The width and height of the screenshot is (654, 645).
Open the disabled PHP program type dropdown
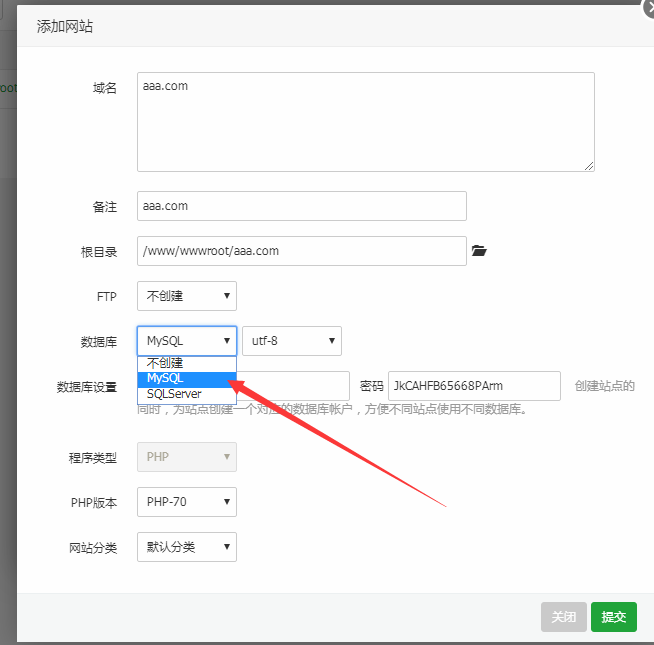(x=187, y=457)
